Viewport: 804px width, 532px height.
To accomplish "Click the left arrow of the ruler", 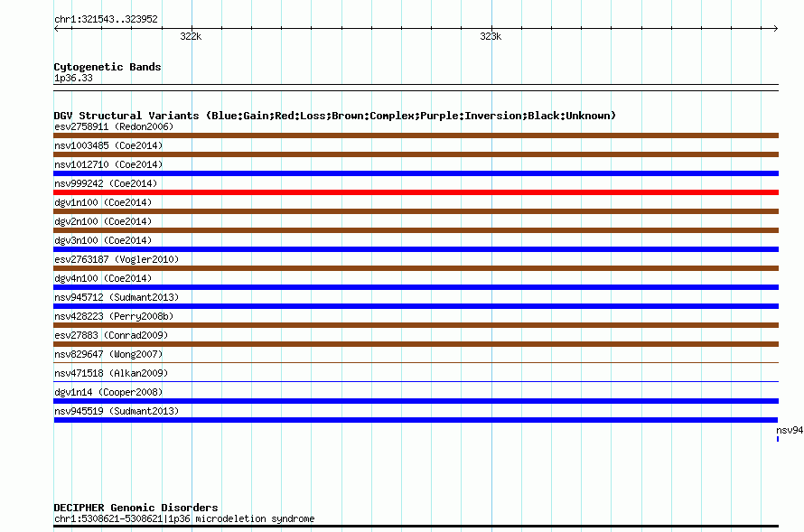I will click(x=56, y=28).
